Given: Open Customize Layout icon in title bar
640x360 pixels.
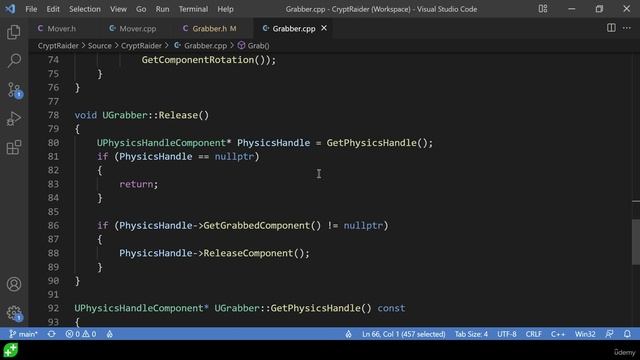Looking at the screenshot, I should pyautogui.click(x=543, y=9).
